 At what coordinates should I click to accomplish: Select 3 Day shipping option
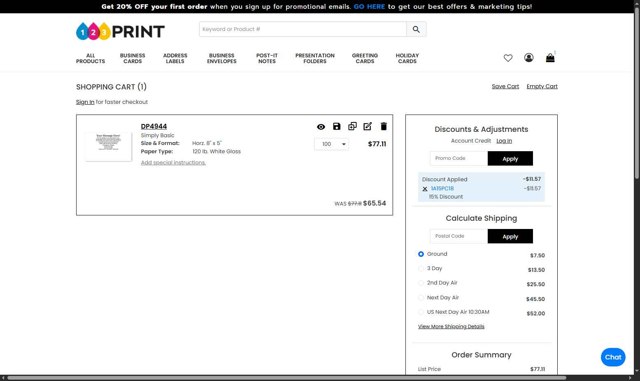click(x=421, y=268)
